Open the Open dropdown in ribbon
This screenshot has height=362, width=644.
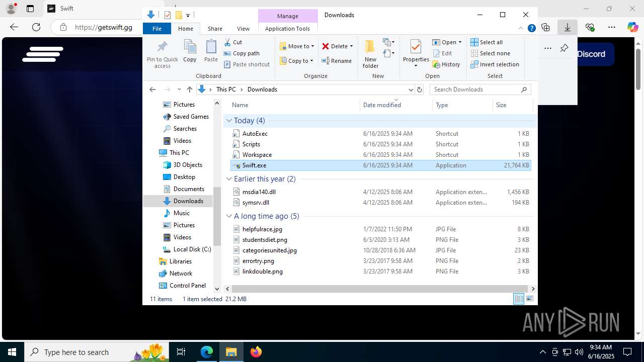pos(447,42)
